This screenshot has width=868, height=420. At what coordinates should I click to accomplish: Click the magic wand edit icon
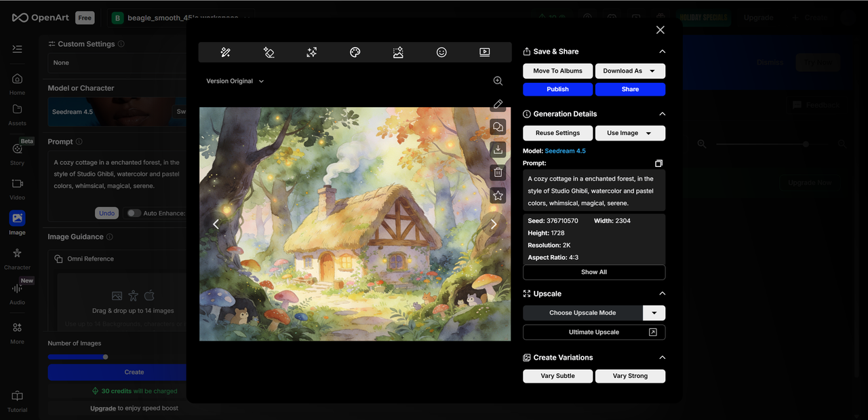(x=226, y=52)
